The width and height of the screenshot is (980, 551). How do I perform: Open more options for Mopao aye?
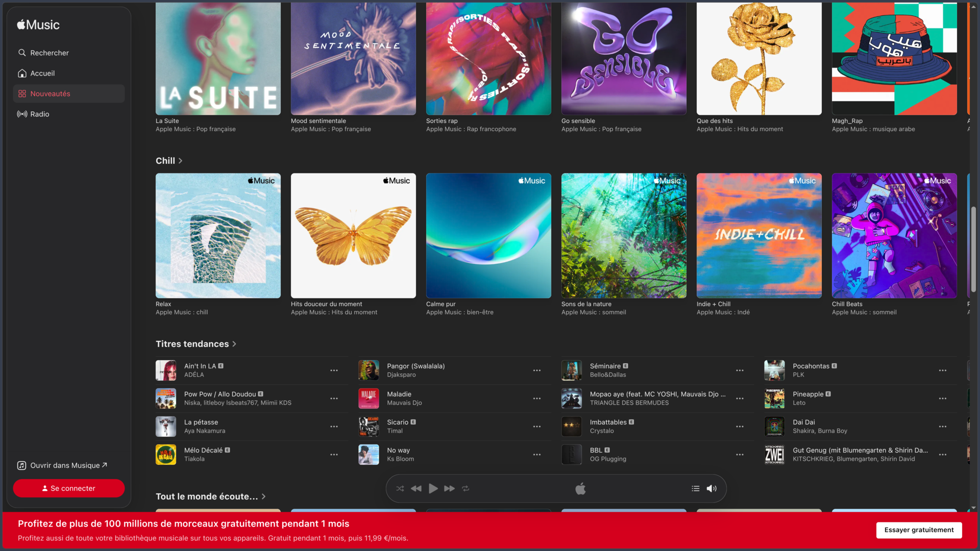click(x=740, y=398)
